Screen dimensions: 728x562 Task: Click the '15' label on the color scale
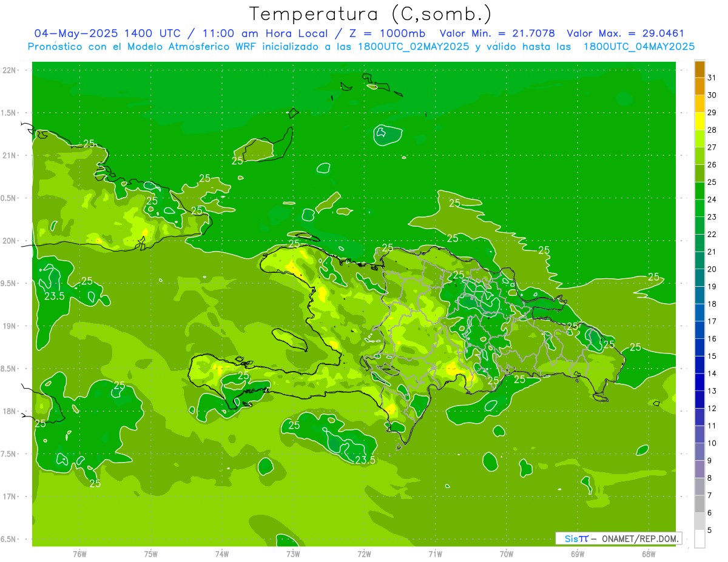pyautogui.click(x=712, y=356)
